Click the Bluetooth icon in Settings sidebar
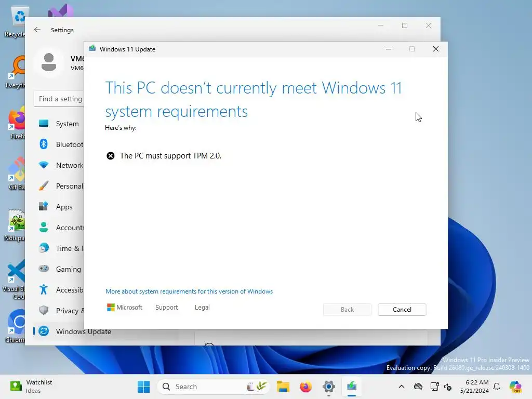The height and width of the screenshot is (399, 532). click(44, 144)
